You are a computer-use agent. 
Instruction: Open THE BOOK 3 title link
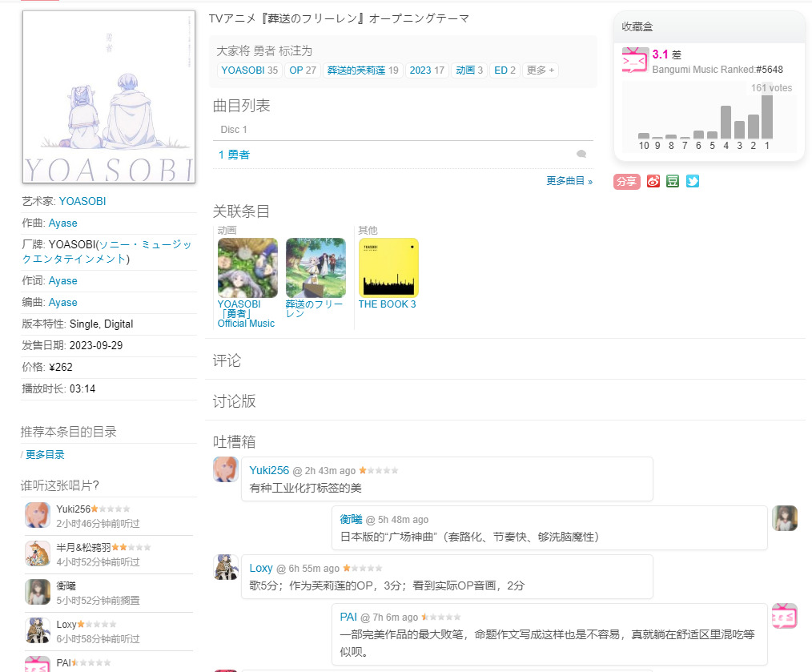(x=387, y=304)
